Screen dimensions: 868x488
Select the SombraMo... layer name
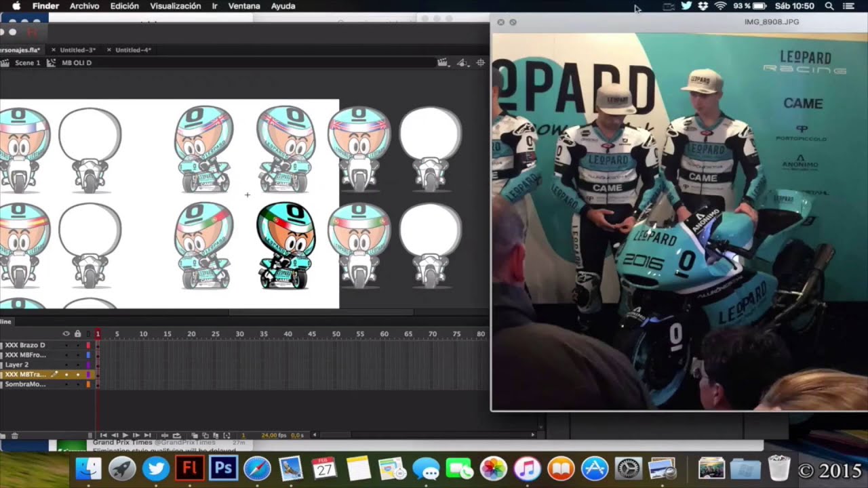[x=25, y=384]
